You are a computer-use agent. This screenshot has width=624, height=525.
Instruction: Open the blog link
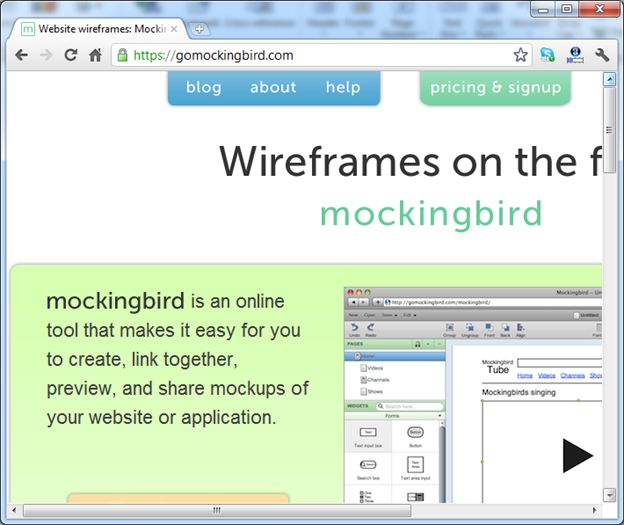[x=203, y=87]
